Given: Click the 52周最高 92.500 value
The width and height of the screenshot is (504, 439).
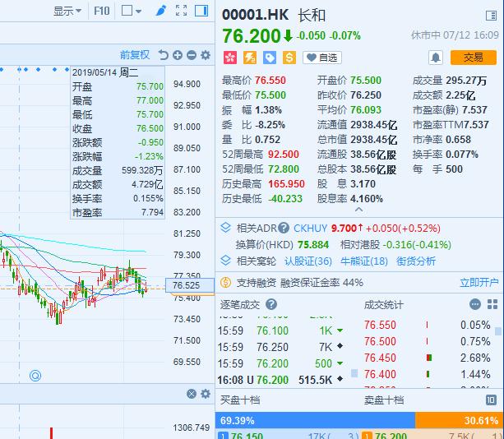Looking at the screenshot, I should pos(283,155).
